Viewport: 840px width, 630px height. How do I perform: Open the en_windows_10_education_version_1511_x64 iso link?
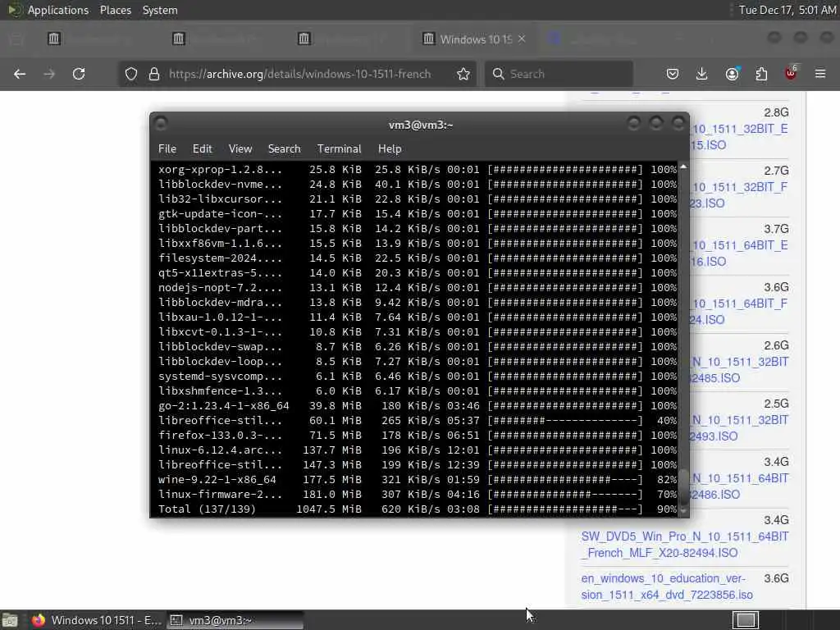pos(666,587)
